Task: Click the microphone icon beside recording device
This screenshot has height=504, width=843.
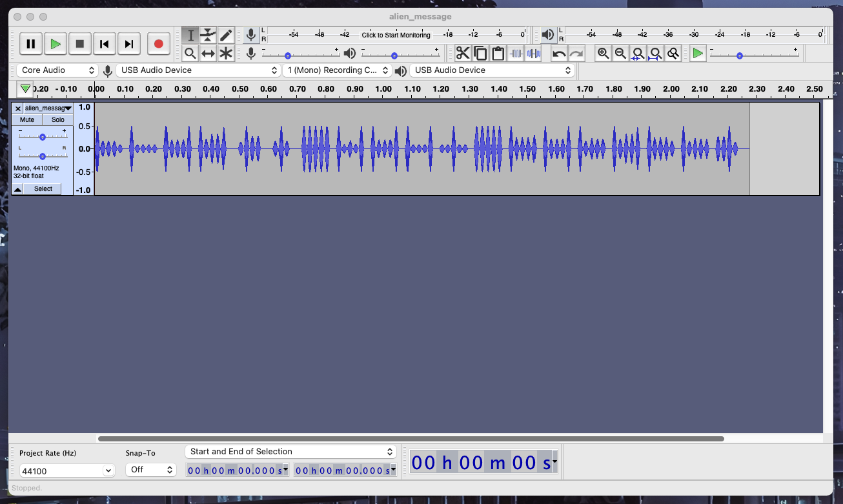Action: point(107,71)
